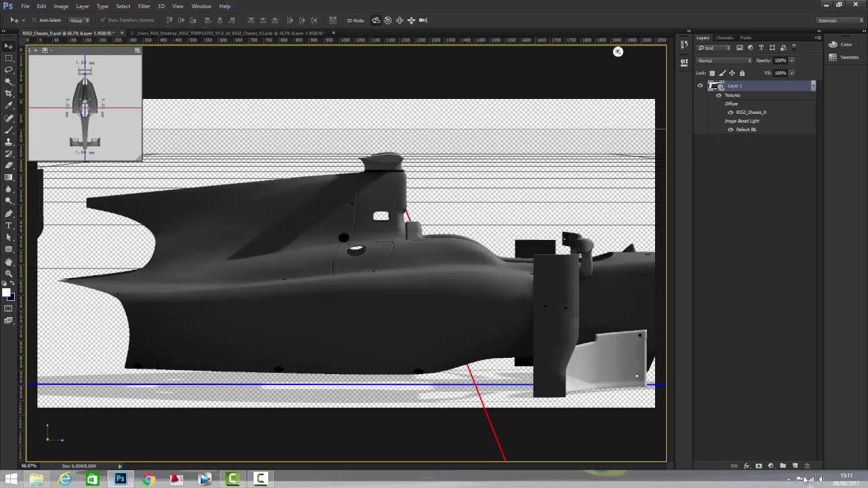Image resolution: width=868 pixels, height=488 pixels.
Task: Filter layers by pixel layers icon
Action: tap(739, 47)
